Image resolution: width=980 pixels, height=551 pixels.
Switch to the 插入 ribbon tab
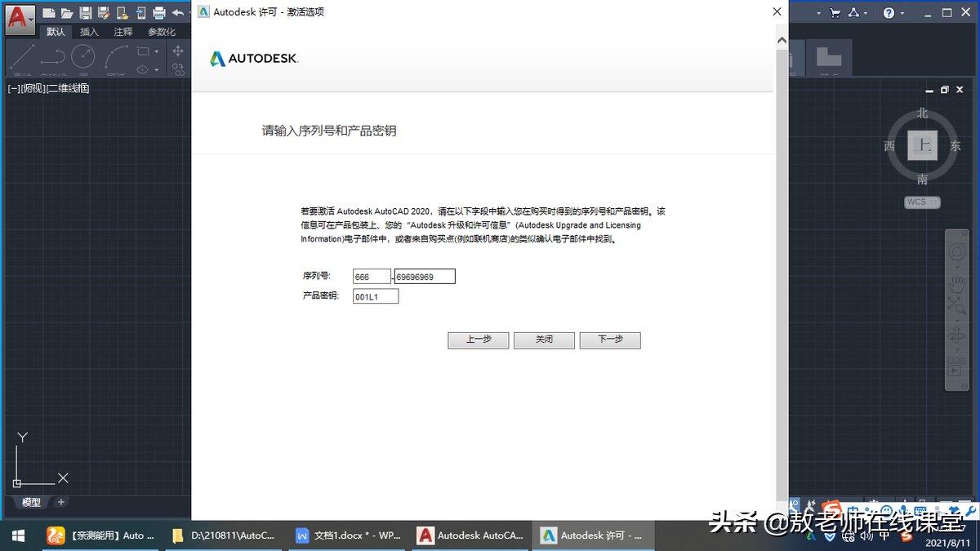[x=88, y=32]
